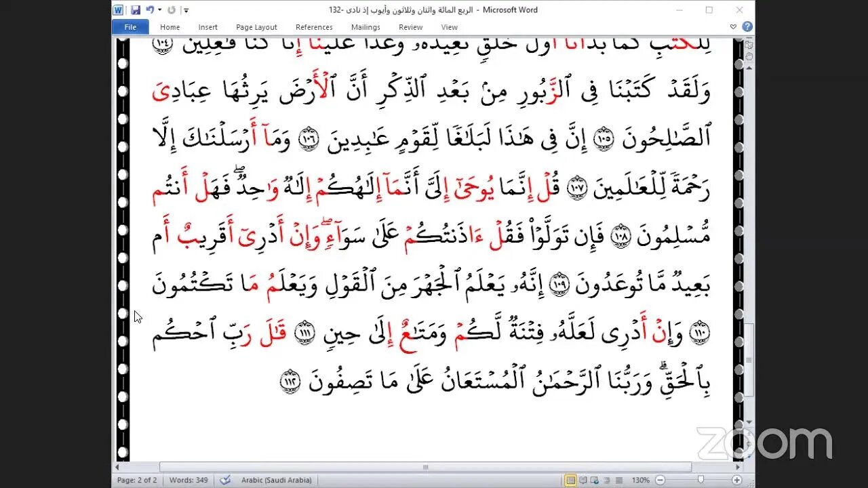Click the Word application icon in title bar

pyautogui.click(x=118, y=10)
